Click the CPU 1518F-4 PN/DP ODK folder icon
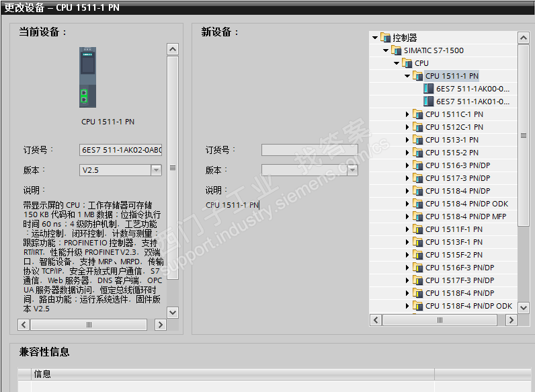This screenshot has height=392, width=535. tap(418, 306)
